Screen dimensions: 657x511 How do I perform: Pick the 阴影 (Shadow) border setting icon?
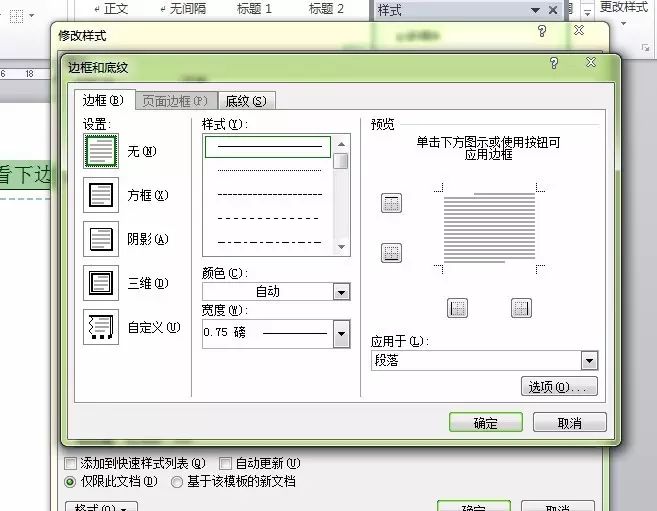click(101, 239)
